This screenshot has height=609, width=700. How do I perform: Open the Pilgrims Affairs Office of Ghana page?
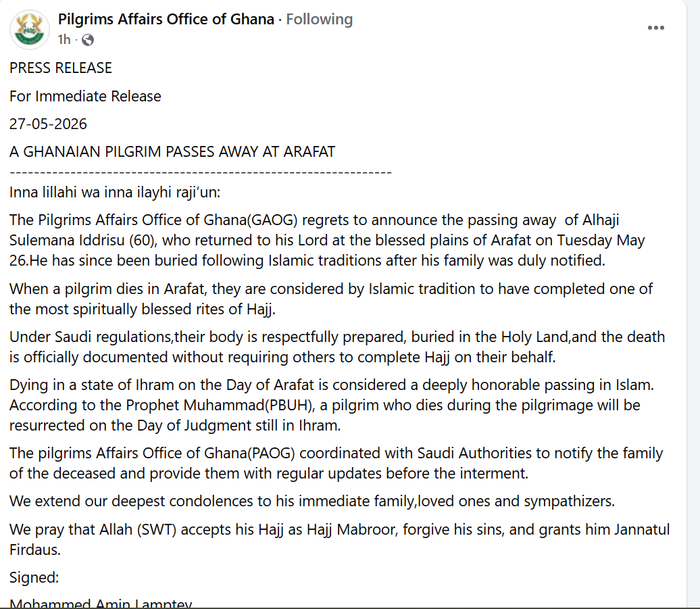coord(166,19)
